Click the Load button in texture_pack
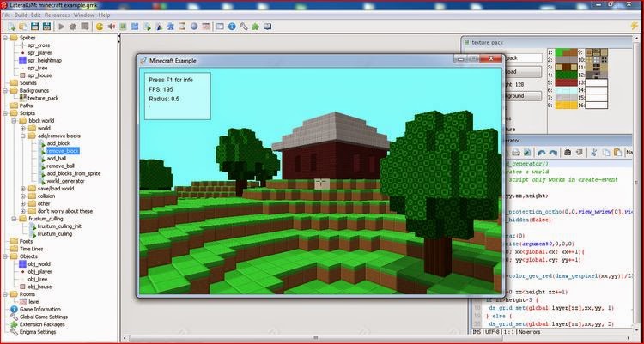Image resolution: width=644 pixels, height=344 pixels. (523, 72)
